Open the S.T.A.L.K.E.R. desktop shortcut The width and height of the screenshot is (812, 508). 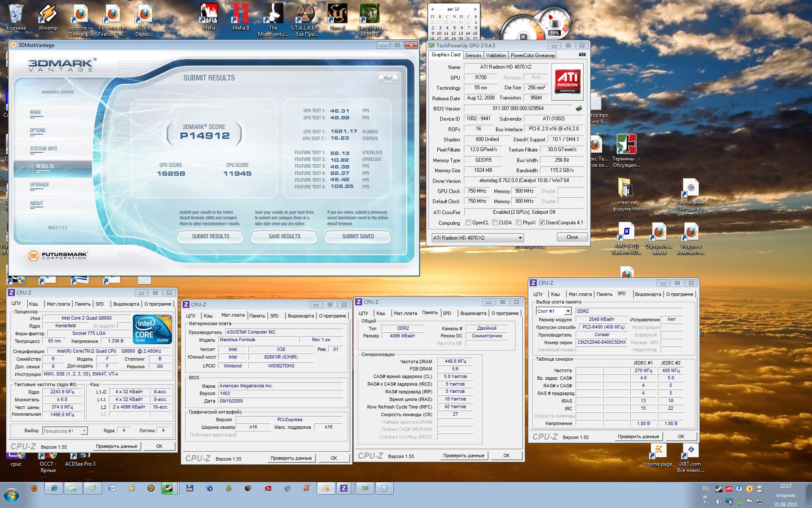305,20
